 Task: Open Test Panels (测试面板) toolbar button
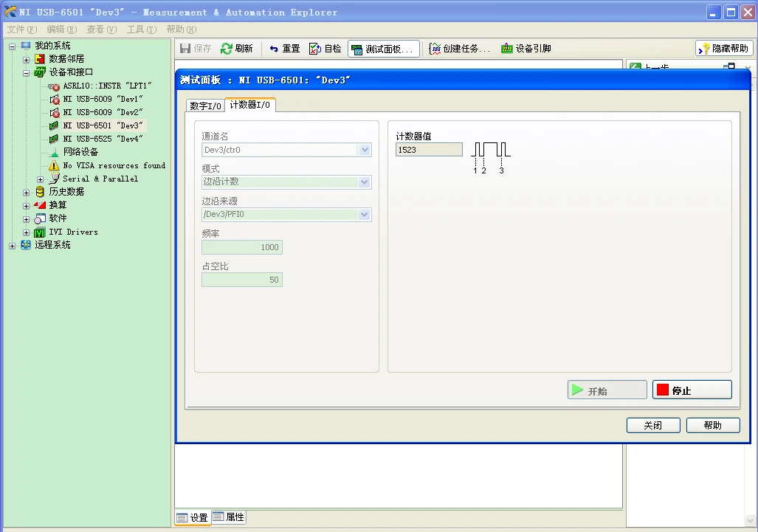click(x=383, y=49)
